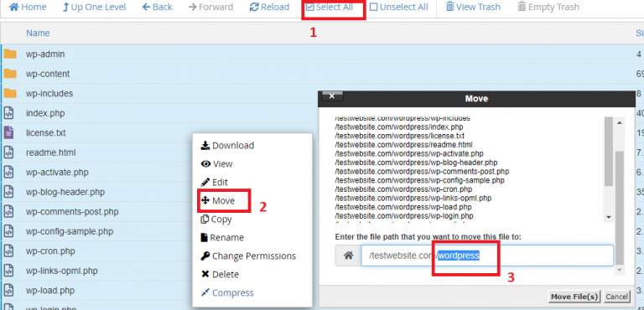Image resolution: width=644 pixels, height=310 pixels.
Task: Select the wp-blog-header.php file name
Action: 65,192
